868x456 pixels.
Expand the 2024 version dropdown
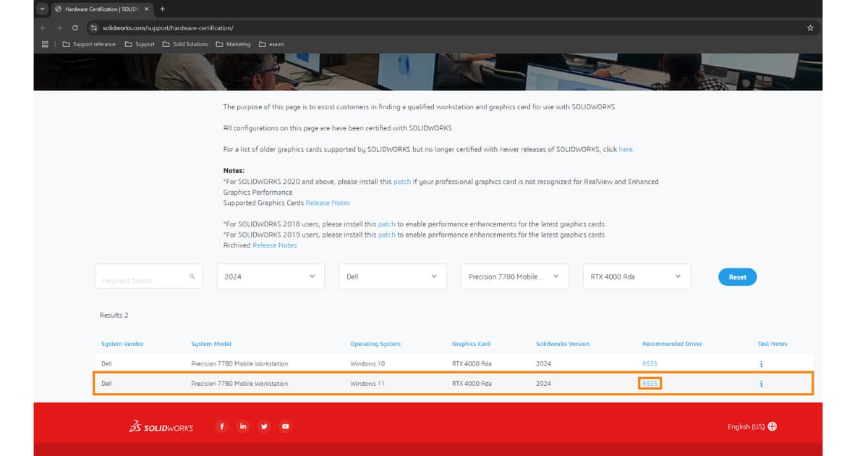tap(271, 276)
